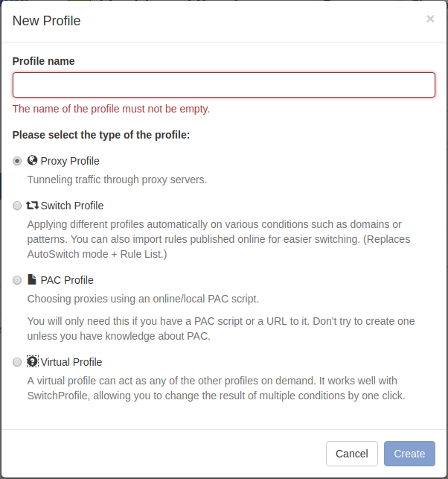The height and width of the screenshot is (479, 448).
Task: Click the "PAC Profile" label text
Action: coord(67,280)
